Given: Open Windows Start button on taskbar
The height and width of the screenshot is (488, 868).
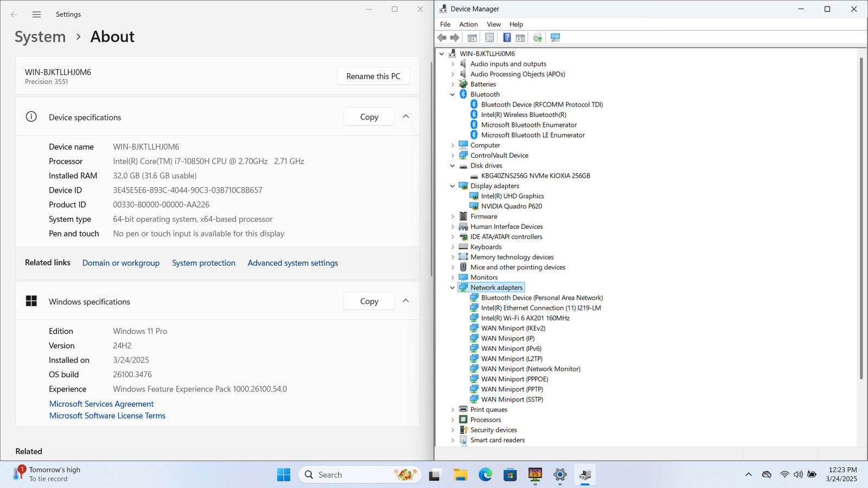Looking at the screenshot, I should pos(283,474).
